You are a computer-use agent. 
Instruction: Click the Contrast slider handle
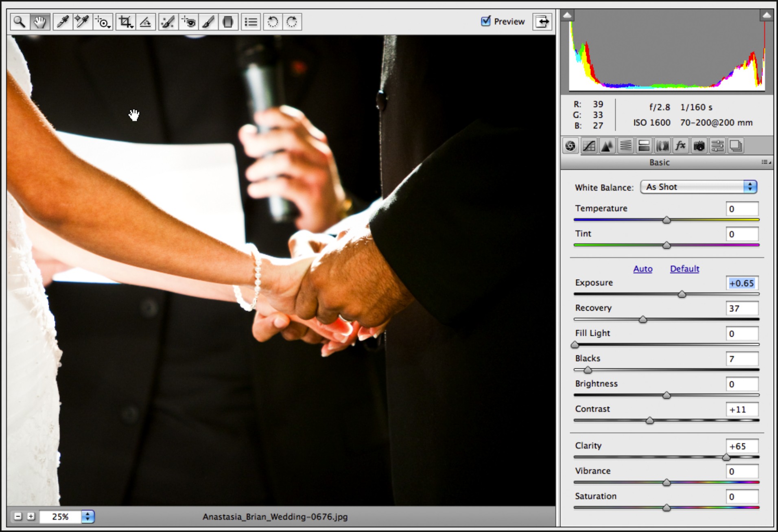(x=650, y=420)
